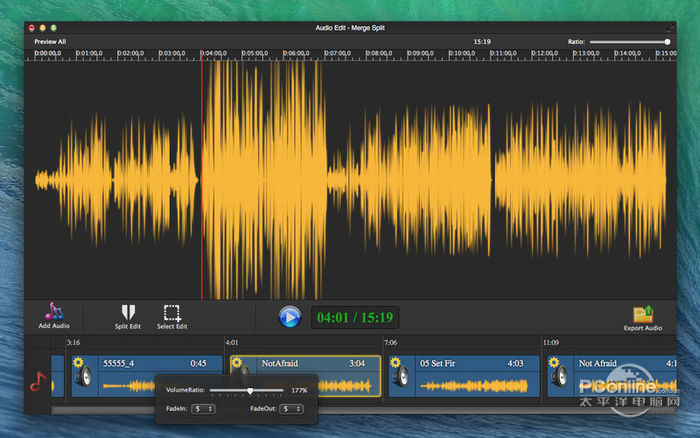This screenshot has height=438, width=700.
Task: Click the Ratio zoom slider knob
Action: [x=667, y=42]
